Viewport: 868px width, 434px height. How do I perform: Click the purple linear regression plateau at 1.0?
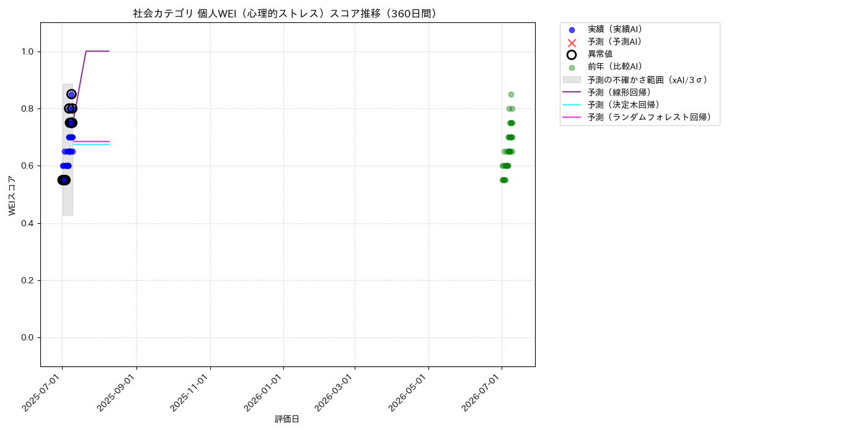(x=97, y=51)
